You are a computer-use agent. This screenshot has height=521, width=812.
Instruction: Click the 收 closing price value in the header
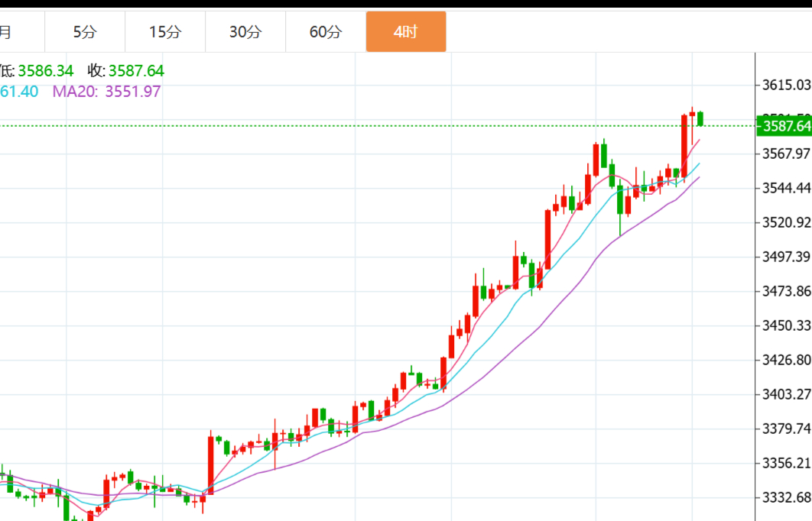click(136, 71)
